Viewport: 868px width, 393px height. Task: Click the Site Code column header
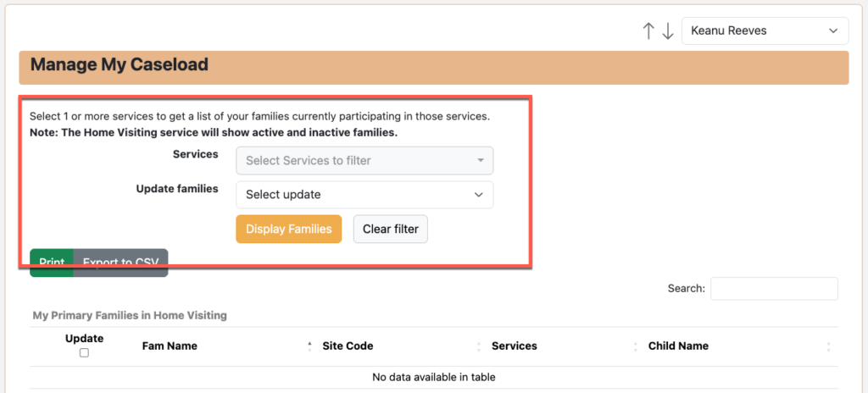tap(348, 346)
